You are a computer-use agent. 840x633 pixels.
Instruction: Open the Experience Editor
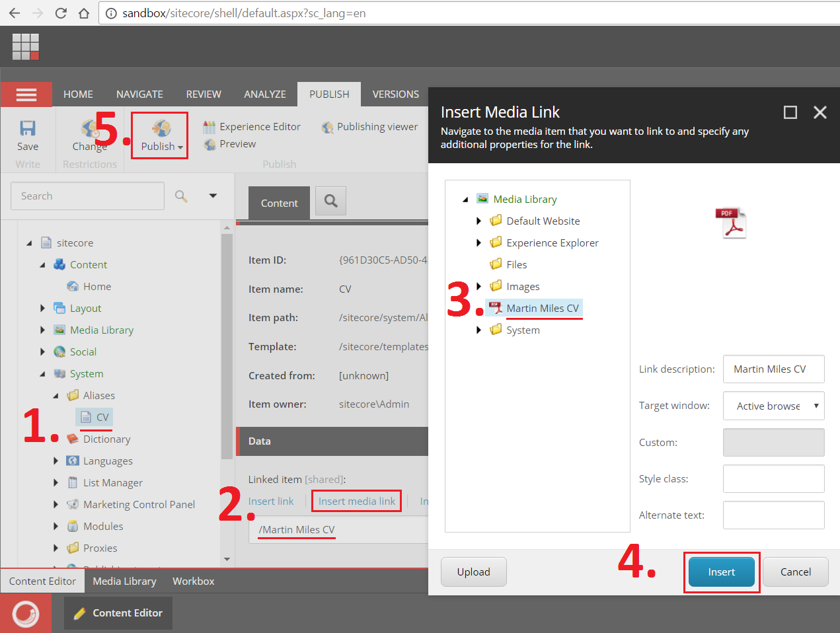click(259, 127)
